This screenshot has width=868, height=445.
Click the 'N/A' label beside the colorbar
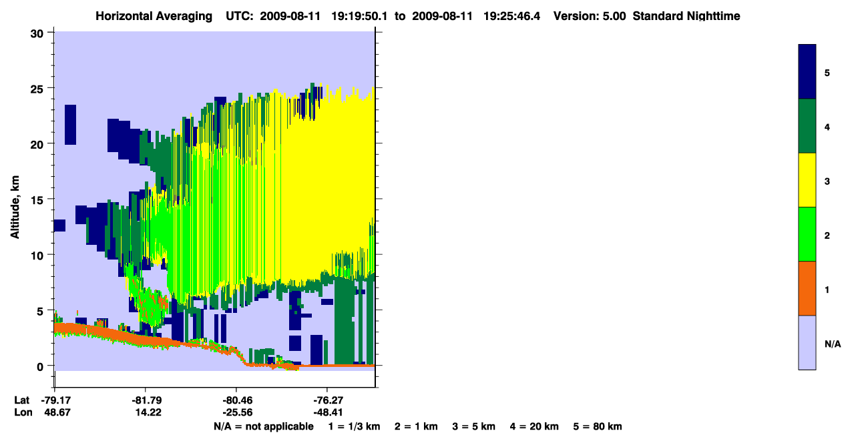click(x=833, y=344)
